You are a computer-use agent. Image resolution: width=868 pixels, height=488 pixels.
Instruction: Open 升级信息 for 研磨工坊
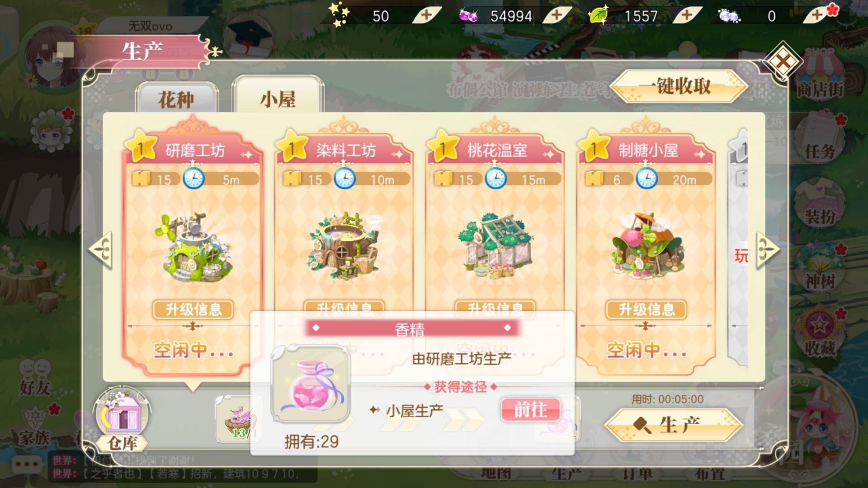tap(193, 310)
